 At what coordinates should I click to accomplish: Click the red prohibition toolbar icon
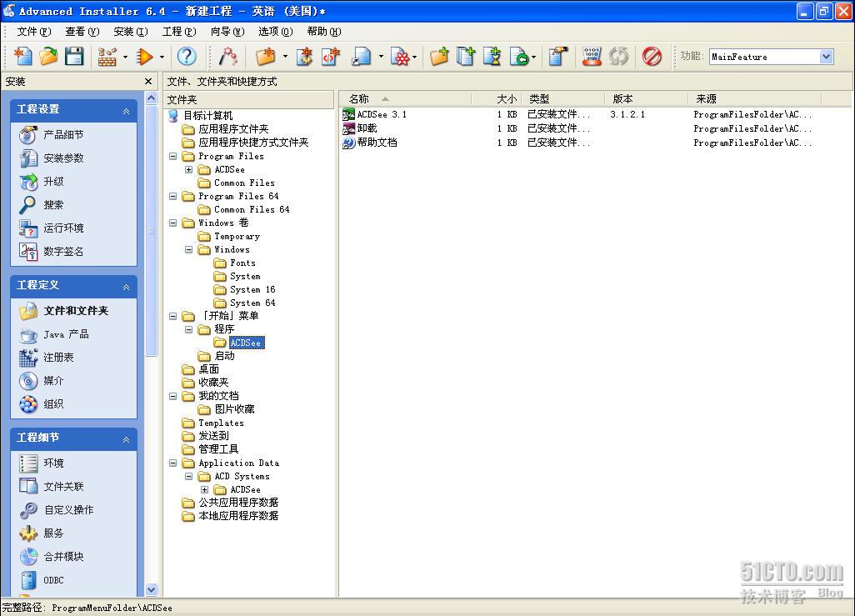click(x=652, y=56)
